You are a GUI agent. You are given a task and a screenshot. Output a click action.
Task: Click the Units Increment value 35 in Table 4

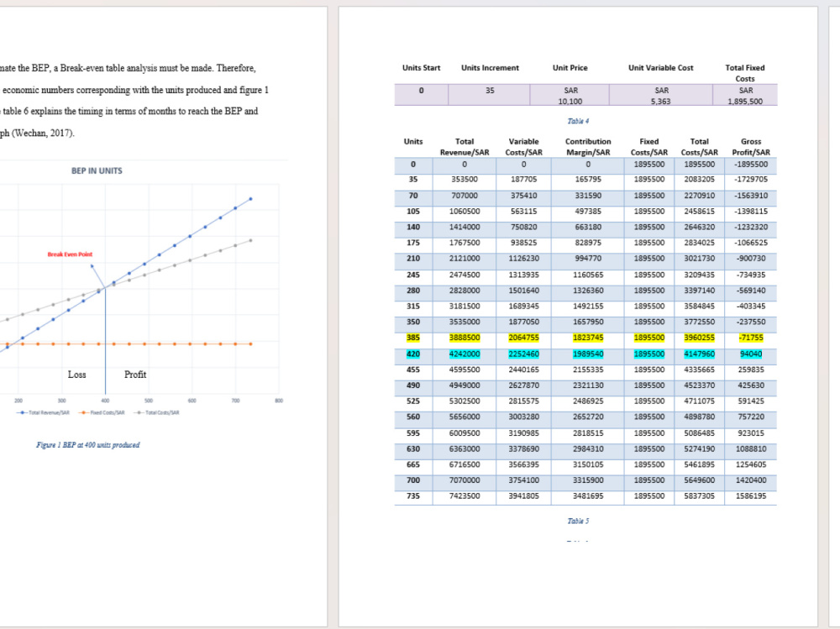click(490, 91)
